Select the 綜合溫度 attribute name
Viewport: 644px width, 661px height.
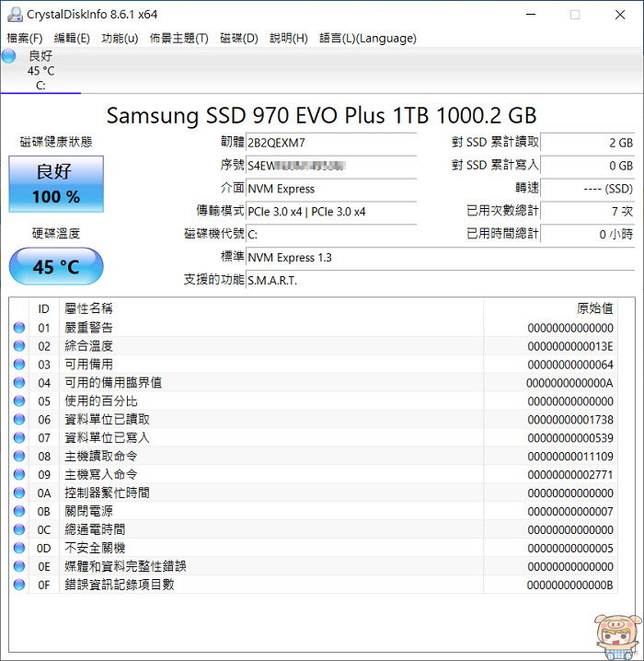88,345
